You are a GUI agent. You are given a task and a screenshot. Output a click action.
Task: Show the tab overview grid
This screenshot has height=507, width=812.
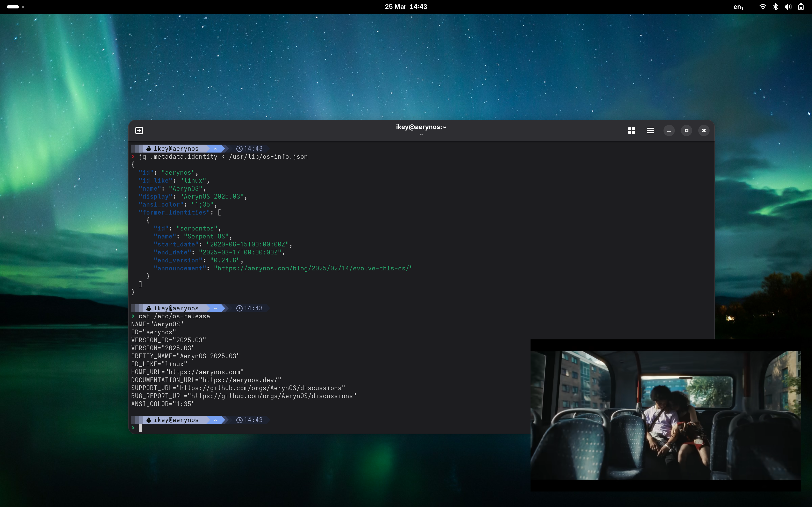631,131
